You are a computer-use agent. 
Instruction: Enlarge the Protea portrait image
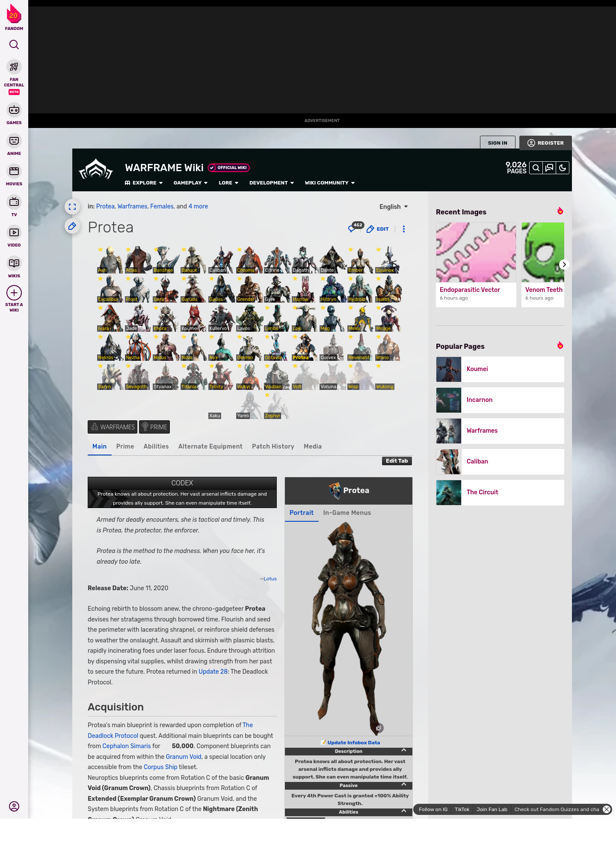(379, 728)
